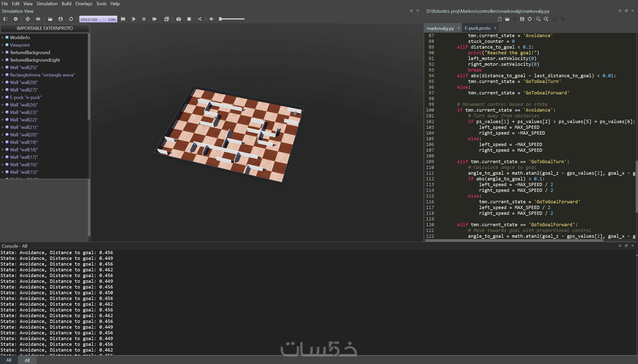638x364 pixels.
Task: Toggle scene tree side panel visibility
Action: (x=5, y=19)
